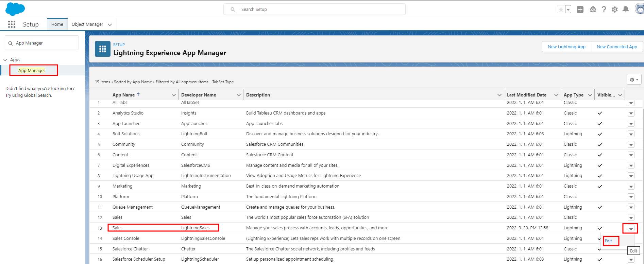This screenshot has height=264, width=644.
Task: Open the Description column menu chevron
Action: [x=499, y=95]
